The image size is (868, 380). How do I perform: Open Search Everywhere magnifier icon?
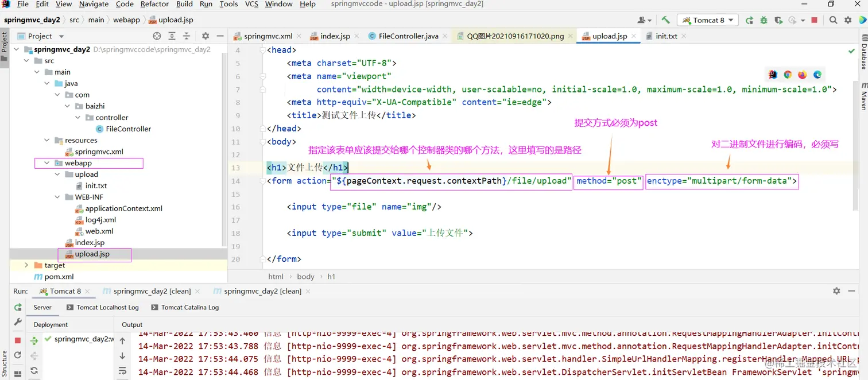[x=833, y=20]
